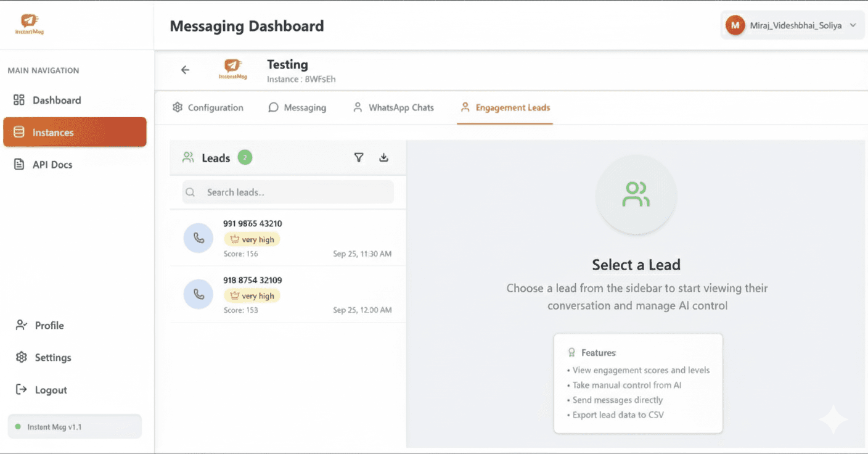Switch to the Messaging tab

297,107
